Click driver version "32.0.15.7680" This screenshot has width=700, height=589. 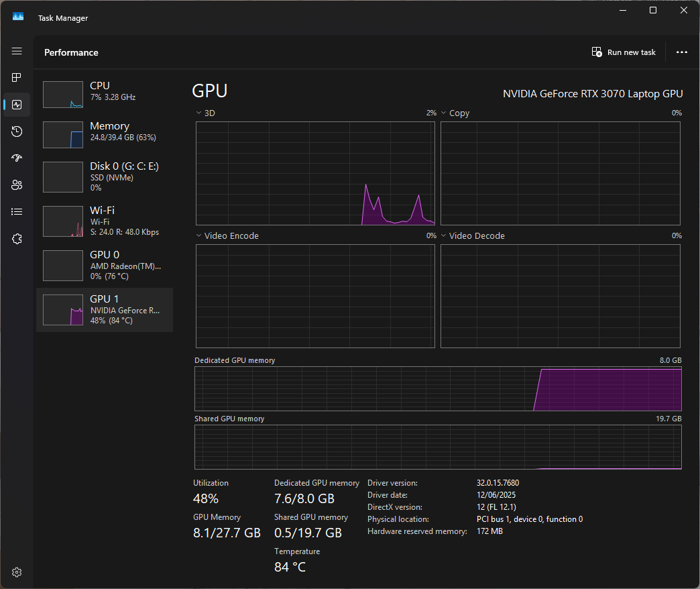[x=498, y=483]
